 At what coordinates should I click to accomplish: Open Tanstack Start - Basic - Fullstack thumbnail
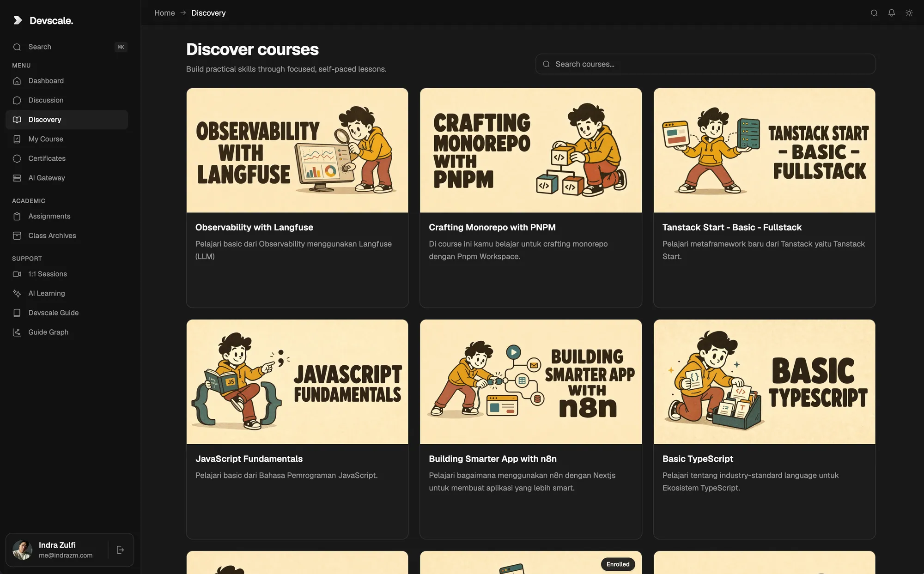(x=764, y=151)
